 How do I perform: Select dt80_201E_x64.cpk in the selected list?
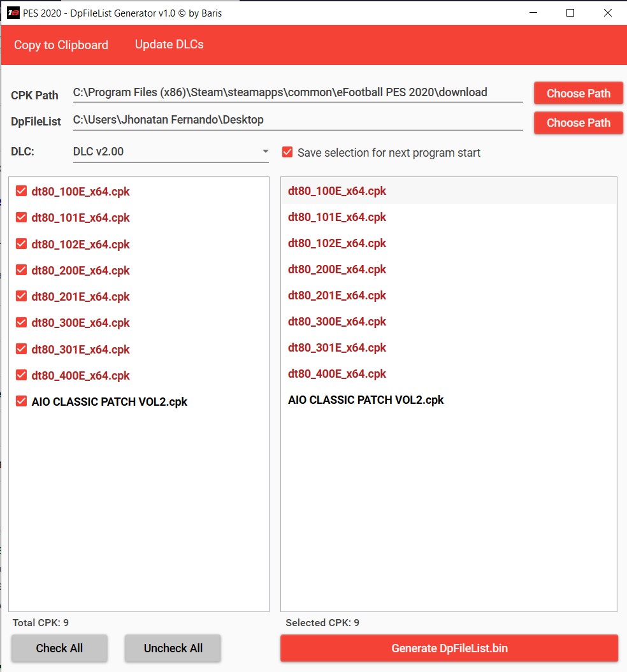[x=449, y=296]
